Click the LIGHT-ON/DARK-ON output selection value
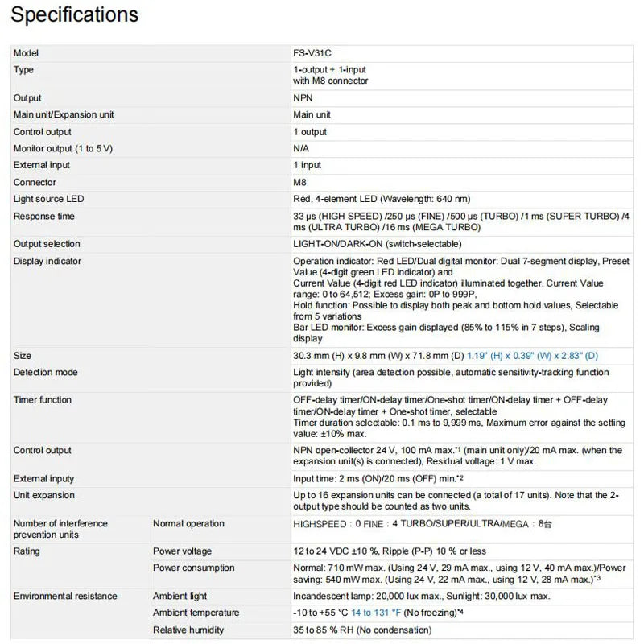The width and height of the screenshot is (644, 644). (x=378, y=244)
